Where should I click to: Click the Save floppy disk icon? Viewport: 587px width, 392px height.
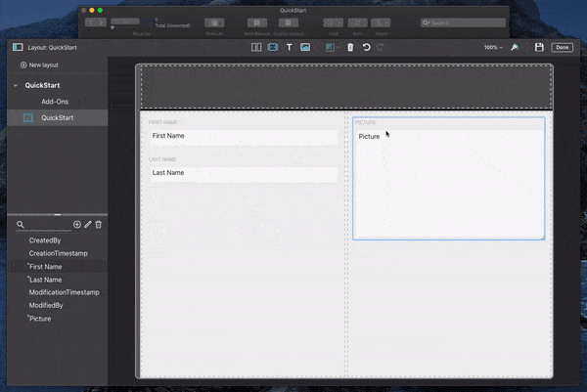(539, 47)
